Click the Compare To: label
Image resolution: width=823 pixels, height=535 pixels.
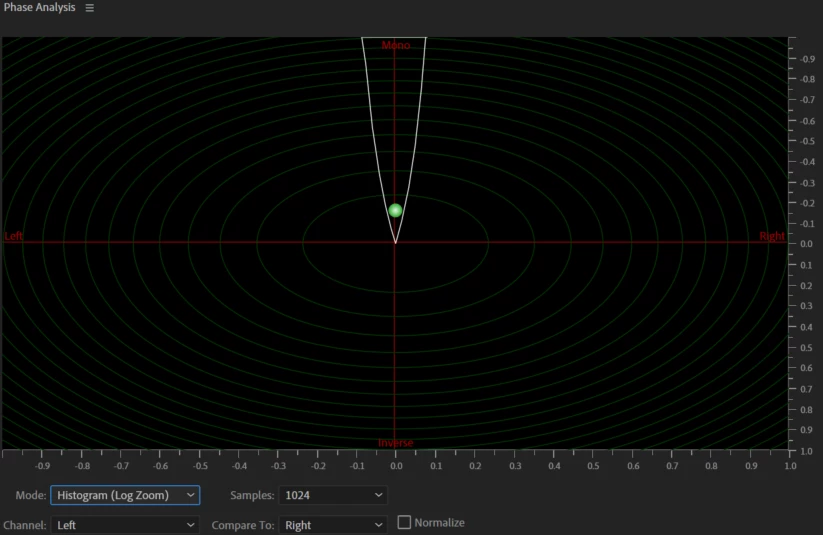[x=243, y=525]
